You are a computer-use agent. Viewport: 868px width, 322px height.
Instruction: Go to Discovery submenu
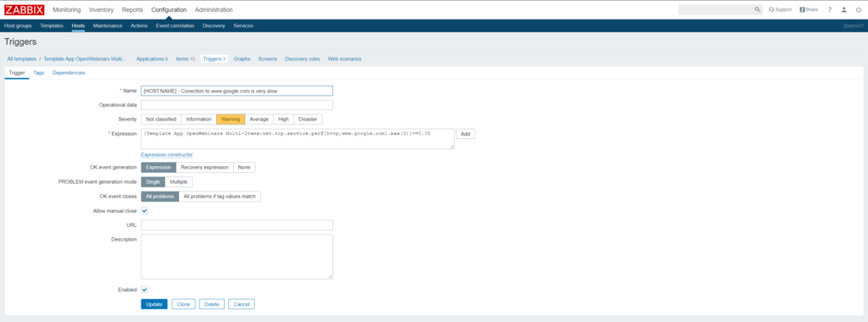coord(214,25)
